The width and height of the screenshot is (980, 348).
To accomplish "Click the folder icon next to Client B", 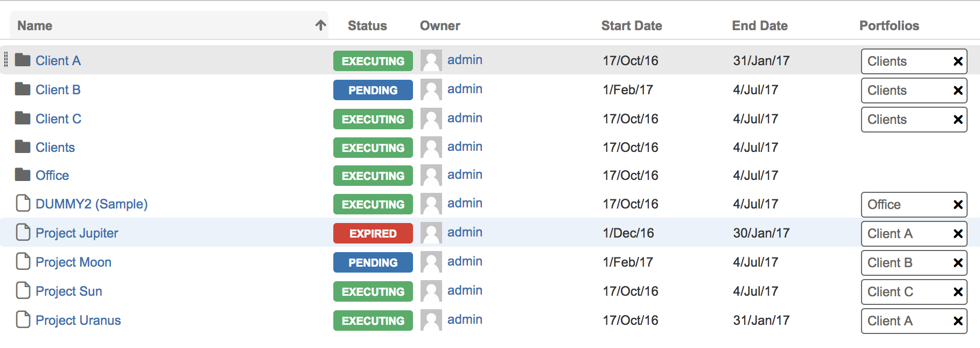I will 23,89.
